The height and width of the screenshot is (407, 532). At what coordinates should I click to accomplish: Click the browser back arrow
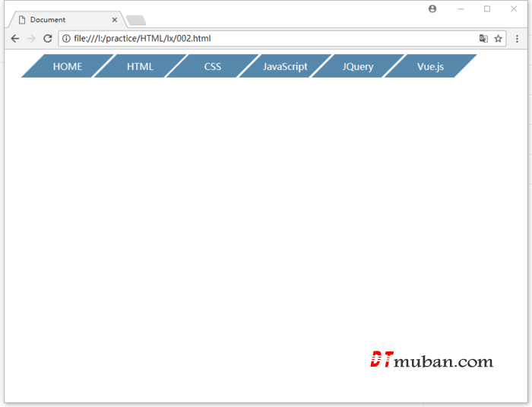(14, 39)
